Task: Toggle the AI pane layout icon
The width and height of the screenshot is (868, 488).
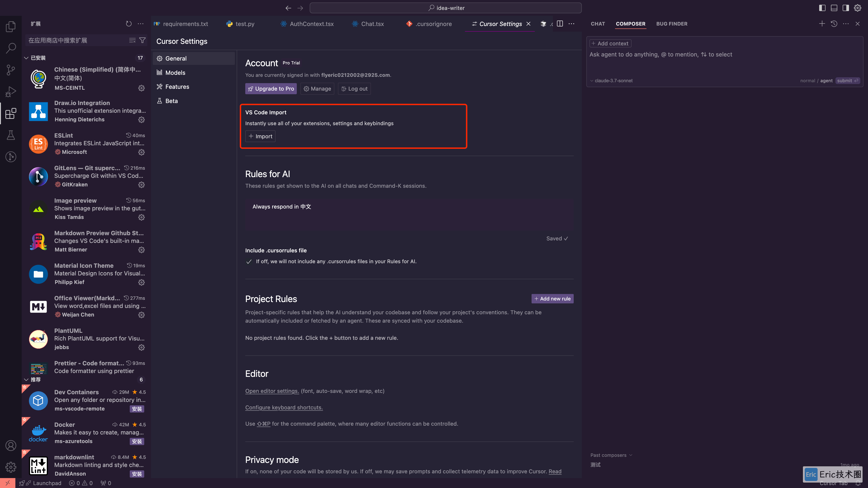Action: click(x=846, y=8)
